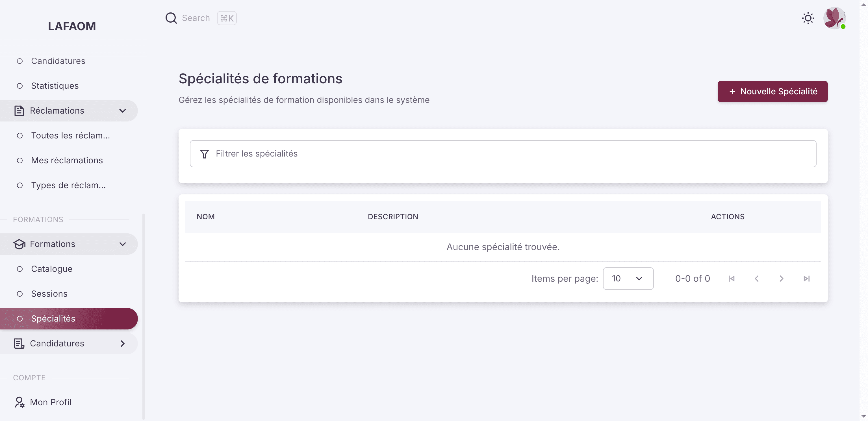Viewport: 868px width, 421px height.
Task: Collapse the Réclamations chevron
Action: (123, 110)
